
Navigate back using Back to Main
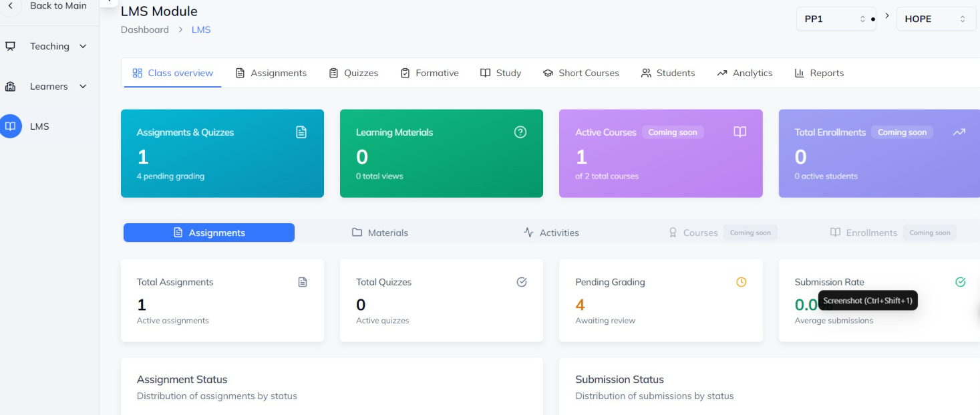(57, 6)
